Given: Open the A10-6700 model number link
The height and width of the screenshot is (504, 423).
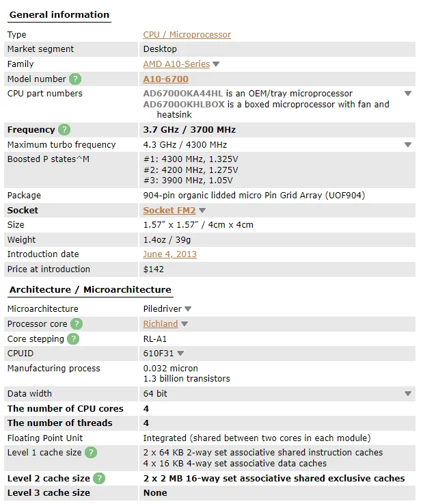Looking at the screenshot, I should [x=165, y=79].
